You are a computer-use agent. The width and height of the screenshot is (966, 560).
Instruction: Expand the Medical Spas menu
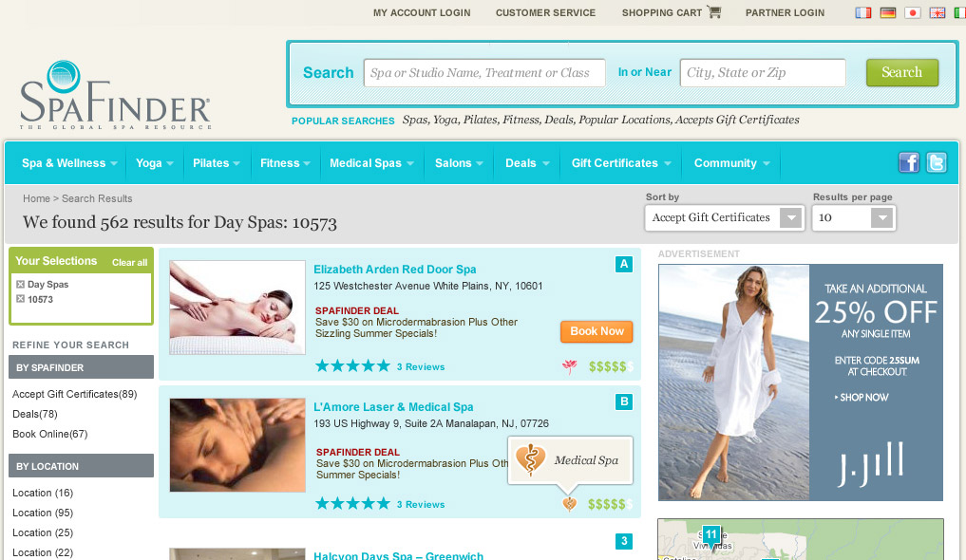tap(371, 163)
